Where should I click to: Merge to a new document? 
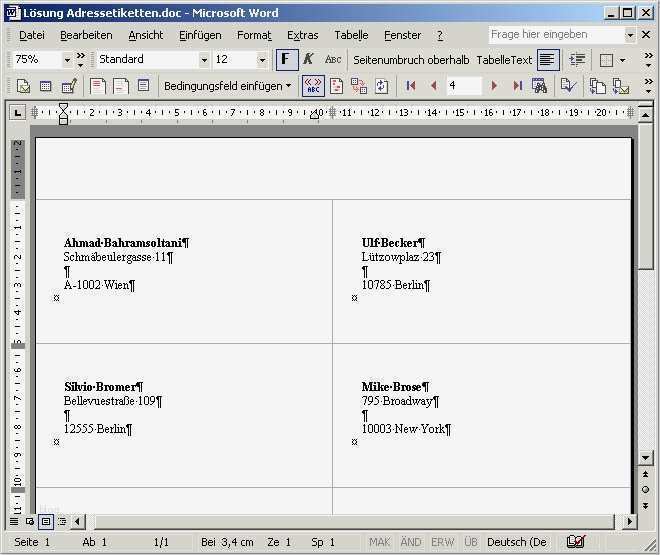tap(597, 86)
